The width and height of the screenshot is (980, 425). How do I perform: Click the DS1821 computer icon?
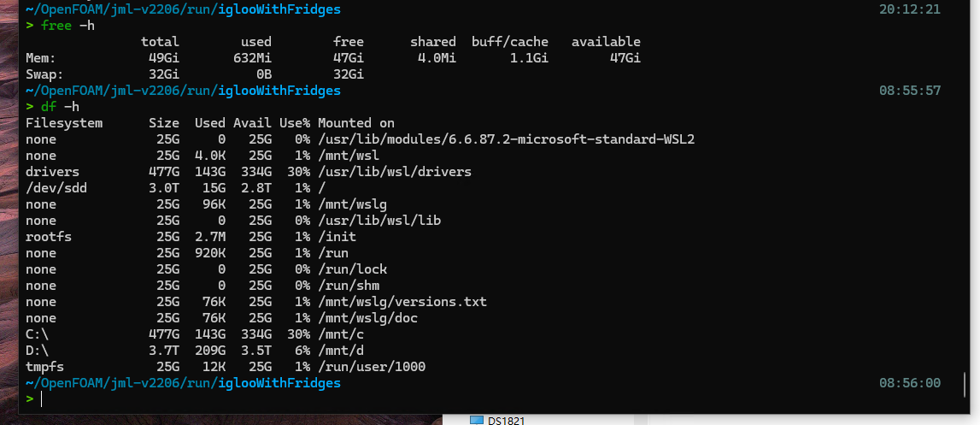tap(477, 420)
